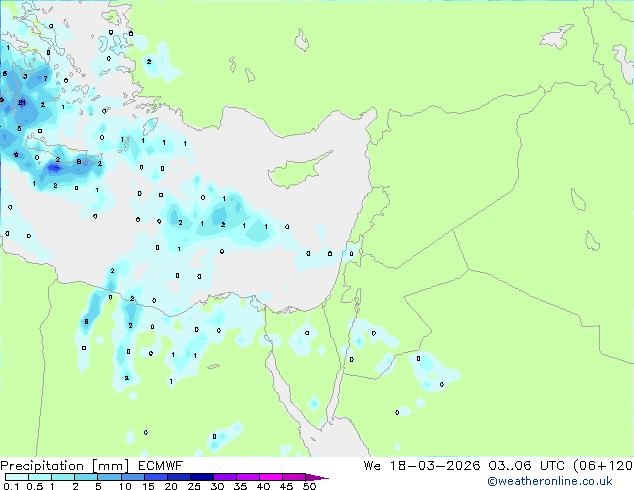Click the "Precipitation [mm]" title text

pyautogui.click(x=65, y=466)
